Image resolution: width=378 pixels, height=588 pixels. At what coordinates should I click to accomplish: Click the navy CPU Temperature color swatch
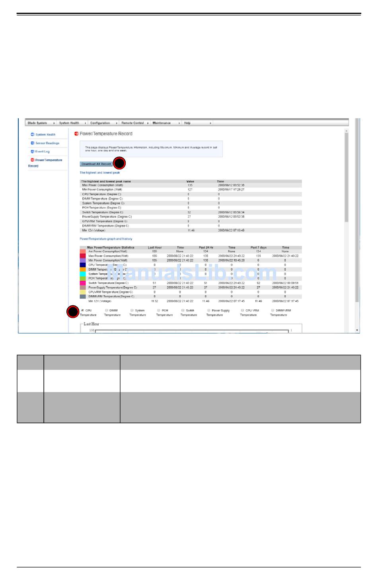click(x=83, y=265)
